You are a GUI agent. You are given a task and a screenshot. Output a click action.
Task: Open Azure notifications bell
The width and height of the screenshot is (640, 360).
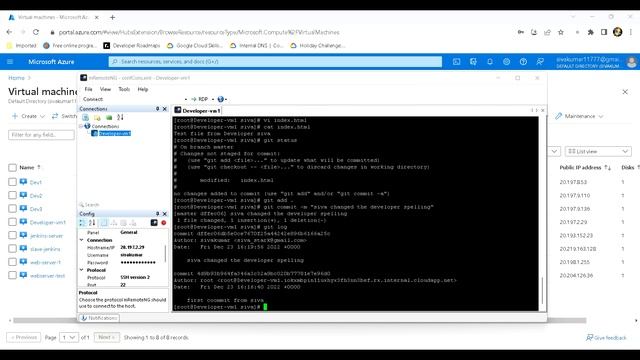click(x=490, y=62)
